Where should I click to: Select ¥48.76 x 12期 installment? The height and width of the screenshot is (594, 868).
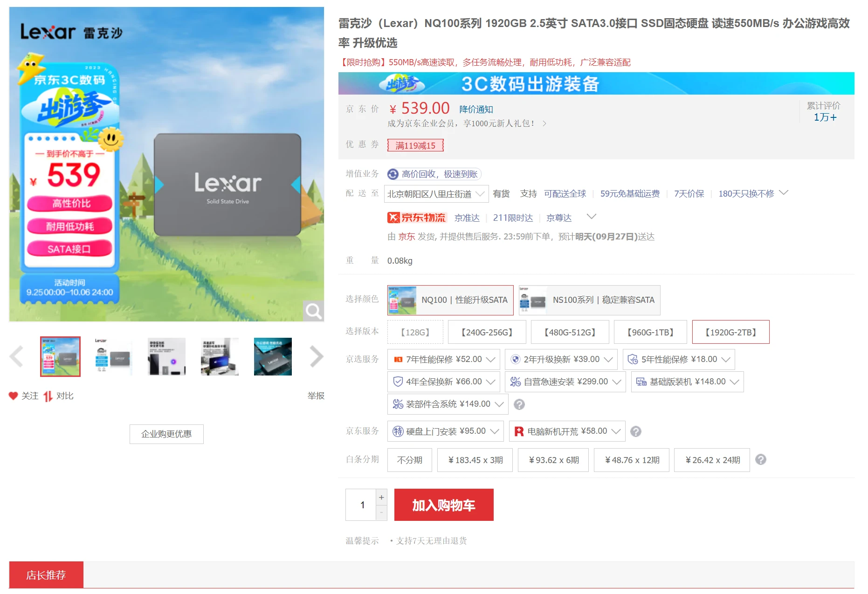click(632, 460)
